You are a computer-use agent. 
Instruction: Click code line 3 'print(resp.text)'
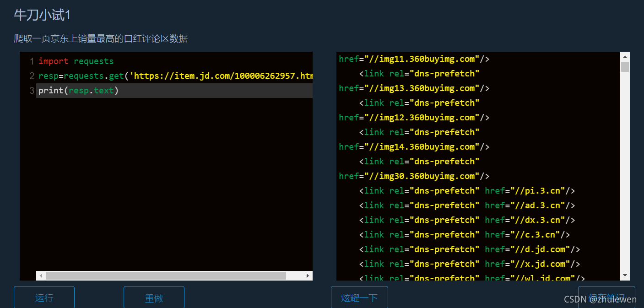pyautogui.click(x=78, y=91)
